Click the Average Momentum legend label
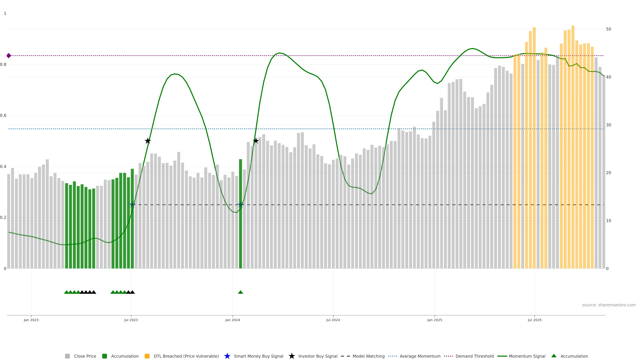This screenshot has width=644, height=362. tap(420, 356)
